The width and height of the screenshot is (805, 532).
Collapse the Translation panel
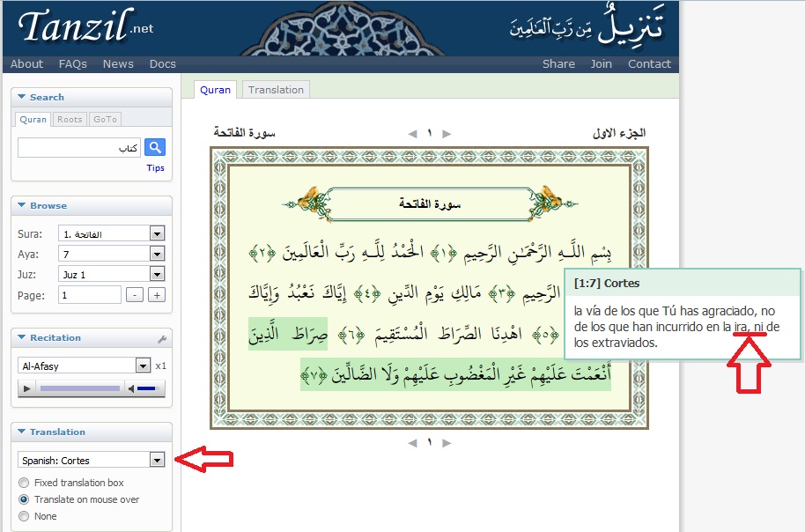(21, 432)
